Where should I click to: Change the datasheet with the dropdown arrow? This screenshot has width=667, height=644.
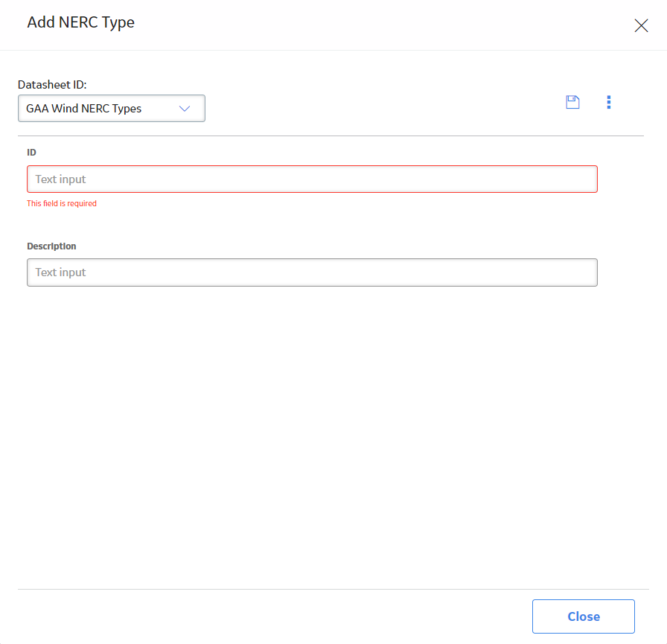tap(185, 109)
